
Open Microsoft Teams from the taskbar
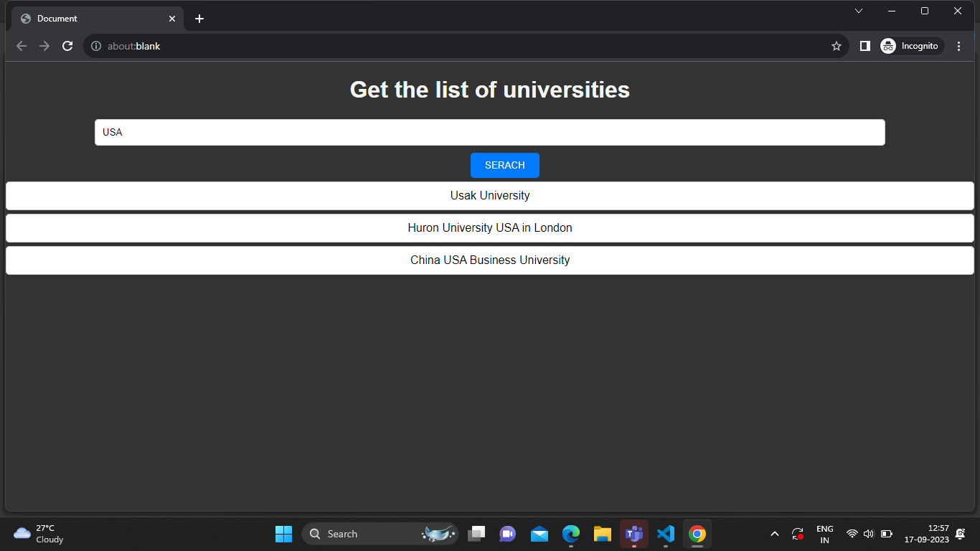[x=633, y=534]
